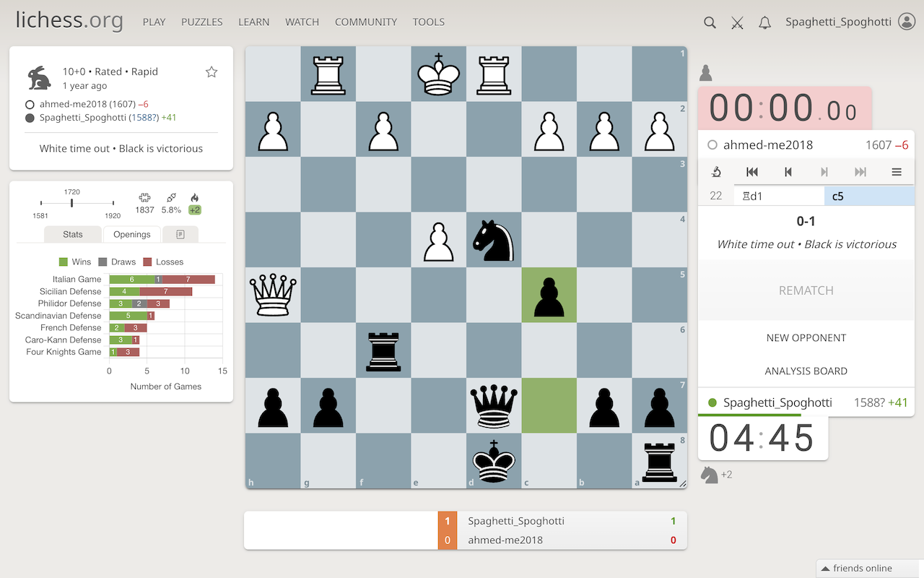Bookmark game with the star icon
924x578 pixels.
[x=212, y=72]
